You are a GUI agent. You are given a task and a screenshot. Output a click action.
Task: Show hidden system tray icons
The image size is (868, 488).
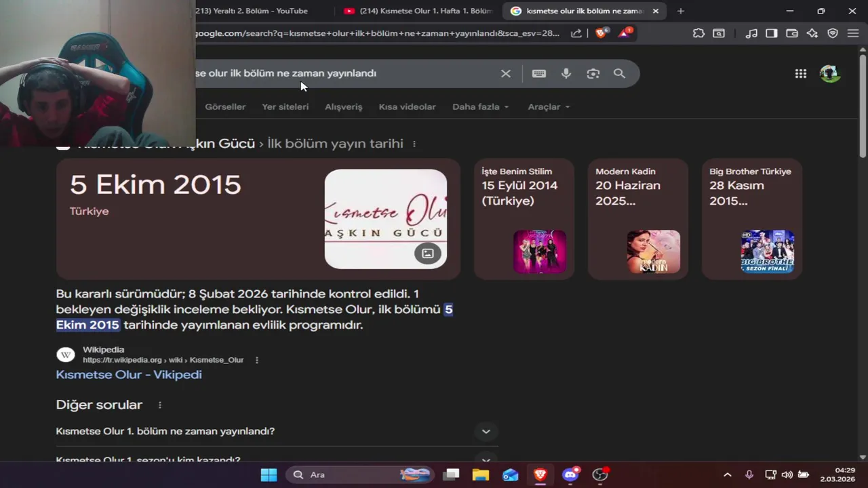(728, 475)
